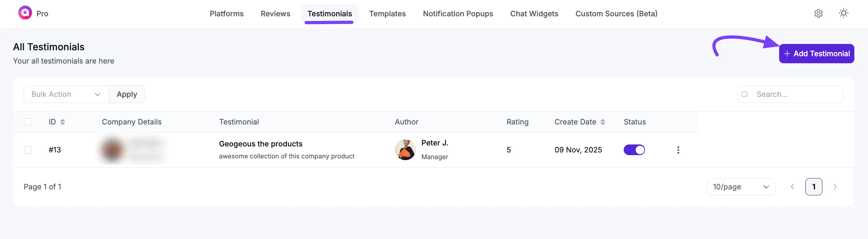Check the select-all checkbox in header
Screen dimensions: 868x239
[x=28, y=122]
